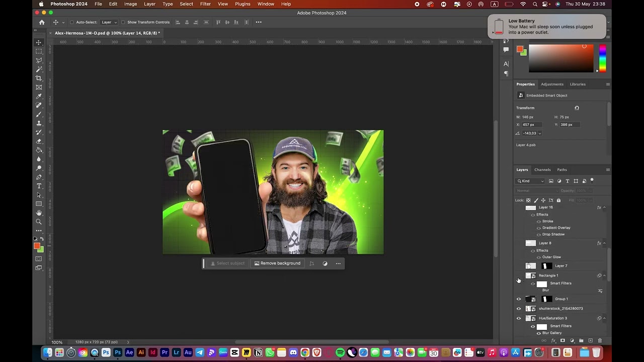This screenshot has height=362, width=644.
Task: Choose the Clone Stamp tool
Action: coord(39,123)
